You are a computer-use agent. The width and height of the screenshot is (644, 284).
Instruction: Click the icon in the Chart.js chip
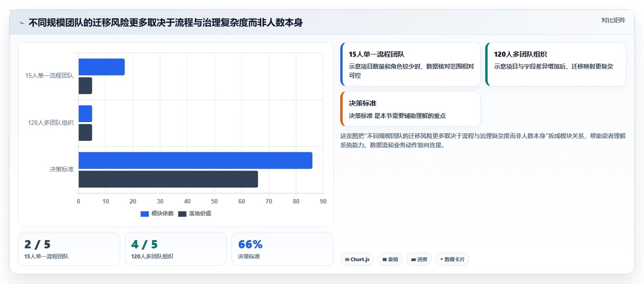coord(347,259)
